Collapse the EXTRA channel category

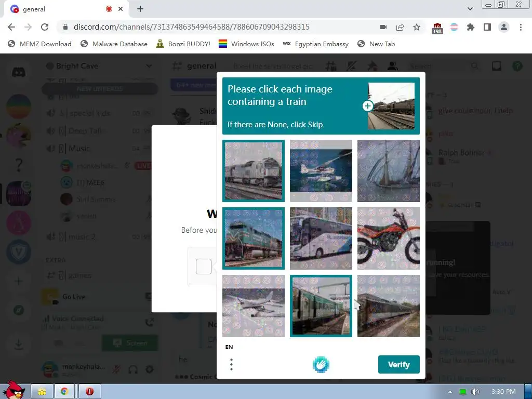point(56,260)
